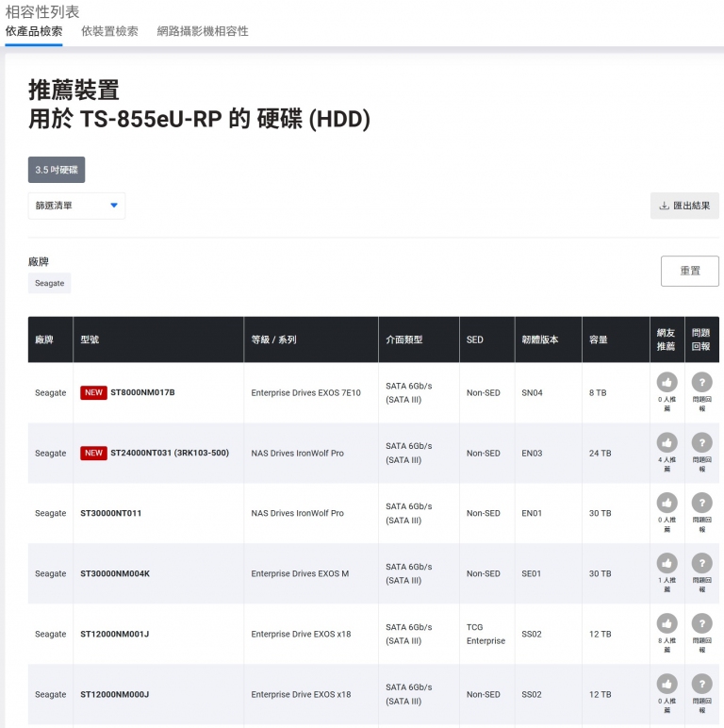Click the 重置 reset button
724x728 pixels.
690,271
